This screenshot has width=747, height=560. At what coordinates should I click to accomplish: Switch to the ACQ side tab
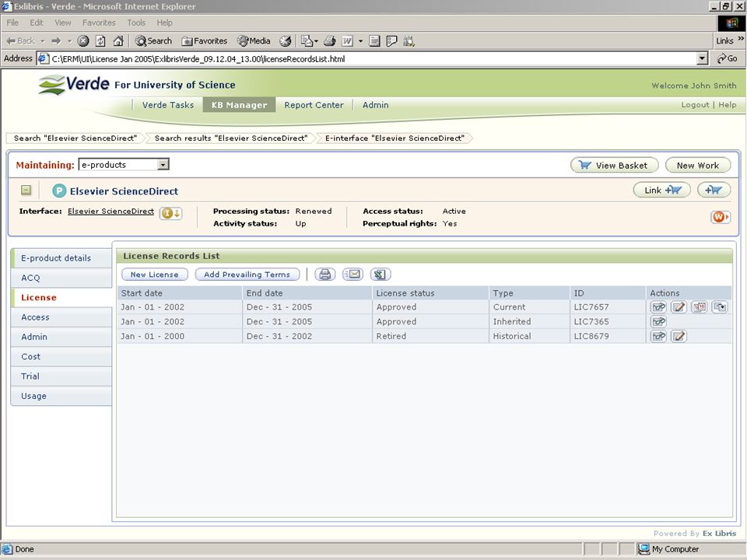click(61, 278)
